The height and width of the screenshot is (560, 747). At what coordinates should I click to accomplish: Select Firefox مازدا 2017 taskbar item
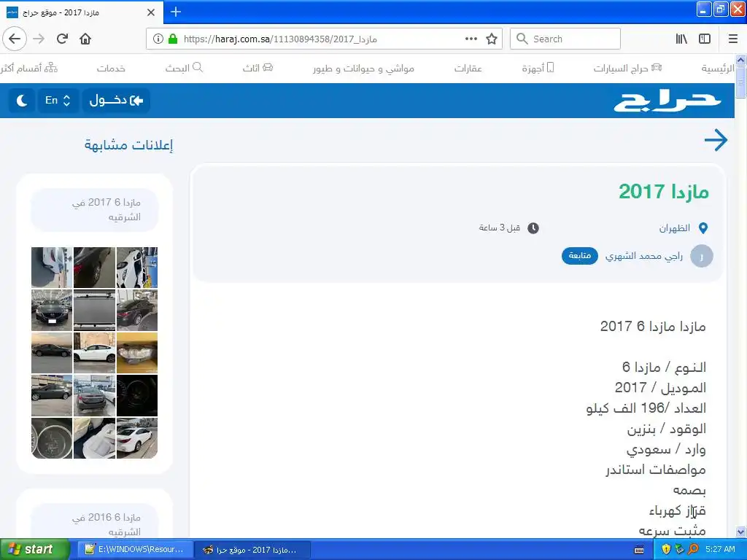[x=252, y=550]
